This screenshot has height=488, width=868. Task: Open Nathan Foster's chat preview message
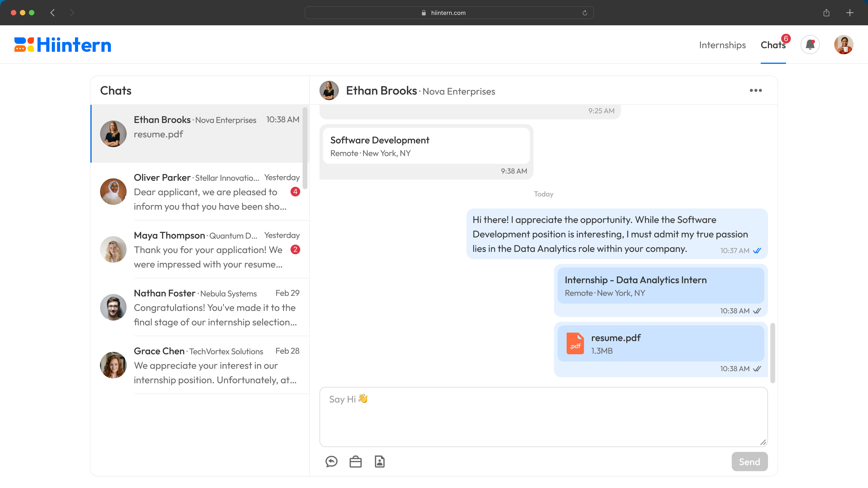tap(215, 315)
